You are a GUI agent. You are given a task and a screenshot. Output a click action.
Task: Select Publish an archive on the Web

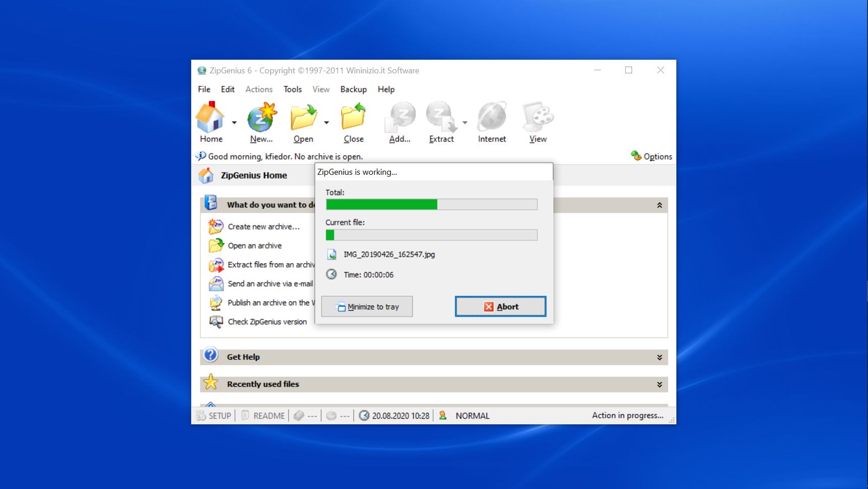point(271,303)
